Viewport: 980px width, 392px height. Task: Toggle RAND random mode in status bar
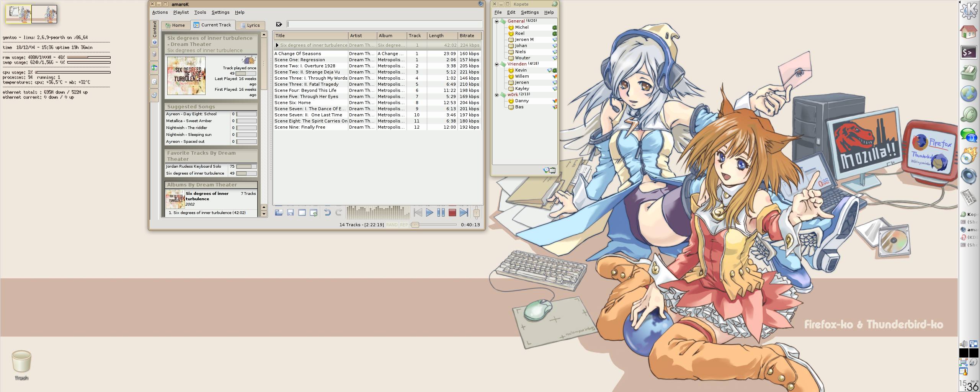[392, 225]
